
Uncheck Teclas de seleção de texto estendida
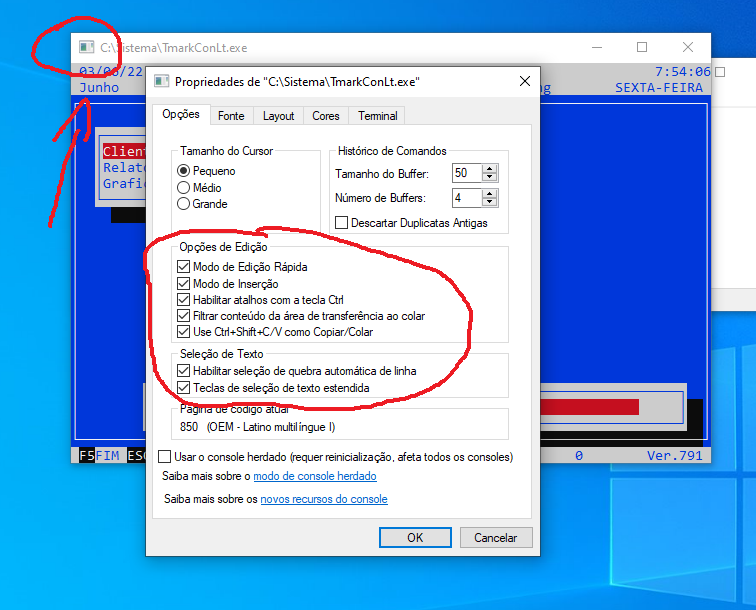[x=183, y=387]
